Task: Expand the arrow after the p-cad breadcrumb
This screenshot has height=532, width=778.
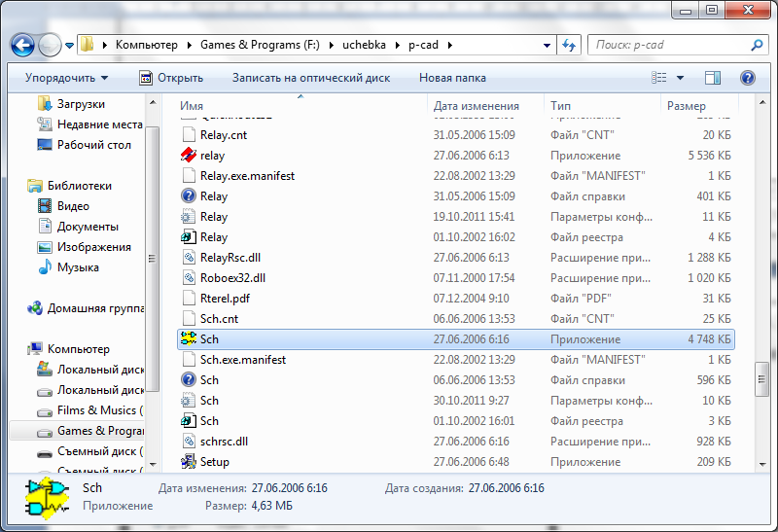Action: 450,45
